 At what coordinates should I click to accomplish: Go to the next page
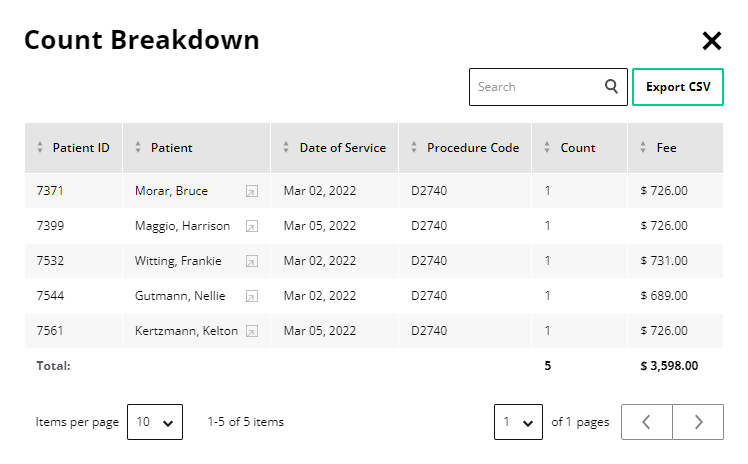pos(698,422)
